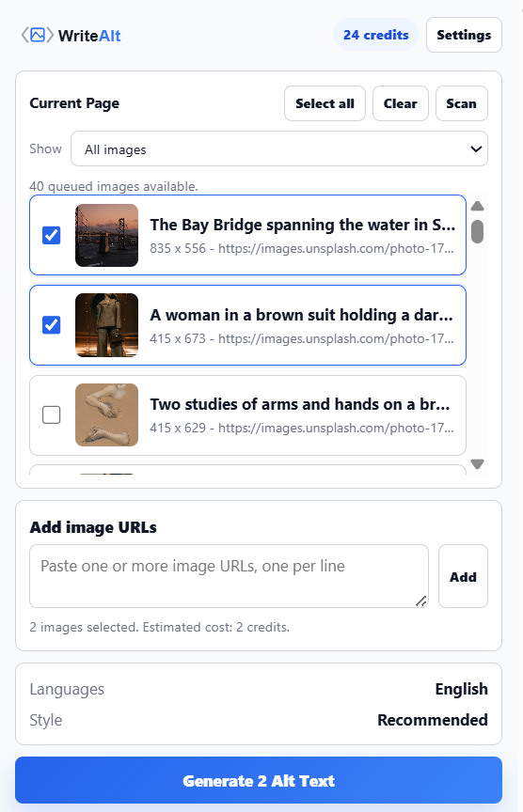Click the scroll down arrow in image list
The height and width of the screenshot is (812, 523).
click(478, 463)
